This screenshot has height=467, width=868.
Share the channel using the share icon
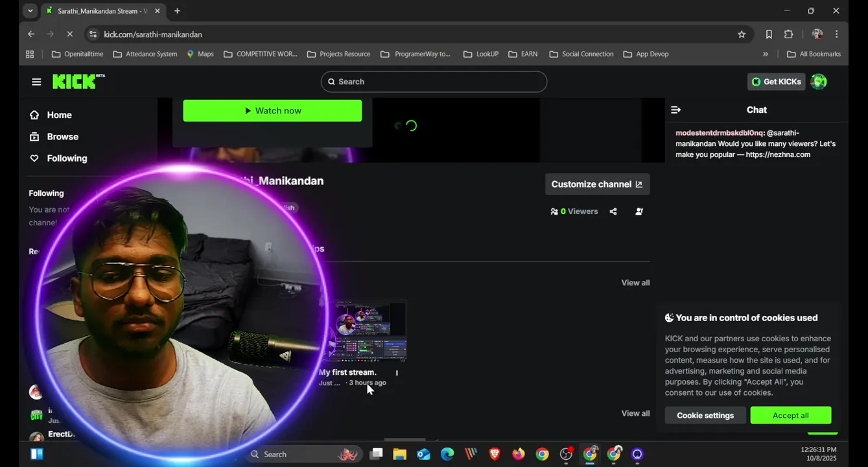(x=613, y=211)
